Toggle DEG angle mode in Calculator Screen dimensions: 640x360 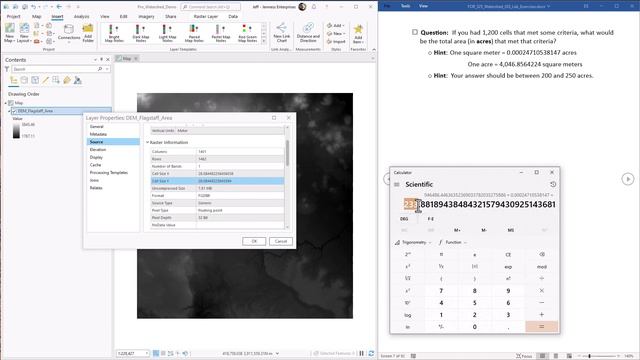coord(404,219)
